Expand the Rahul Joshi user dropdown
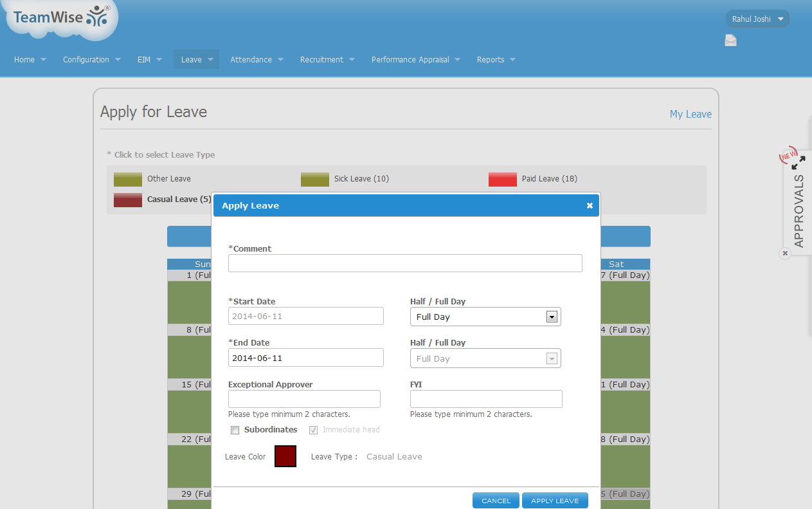Viewport: 812px width, 509px height. pos(757,19)
